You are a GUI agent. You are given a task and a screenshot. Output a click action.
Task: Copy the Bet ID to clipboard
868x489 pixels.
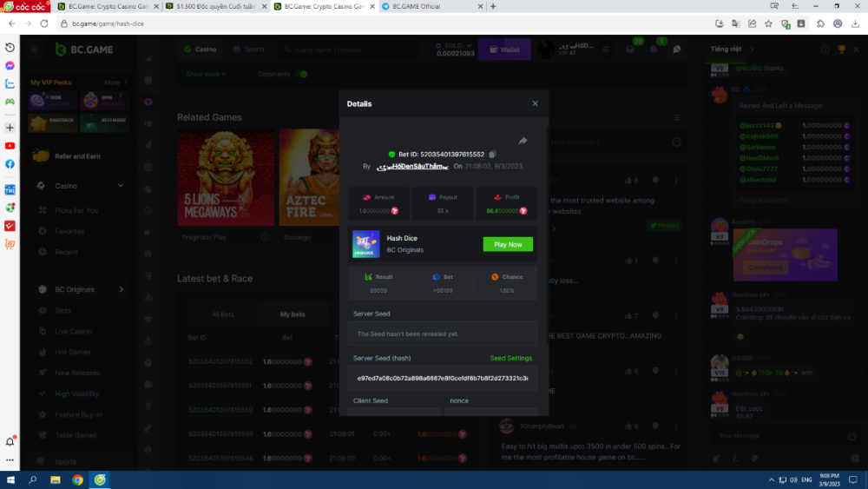click(493, 154)
